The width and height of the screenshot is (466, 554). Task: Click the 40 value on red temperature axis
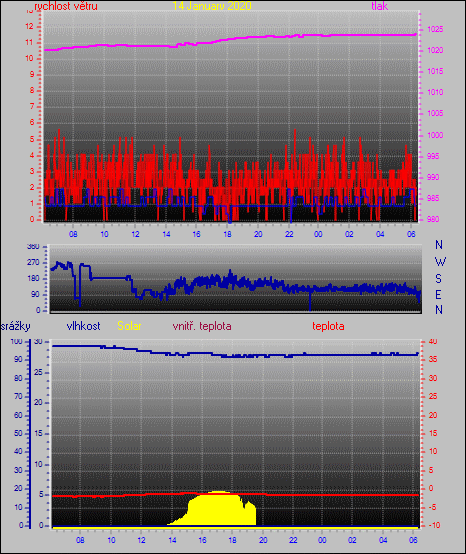click(x=433, y=341)
